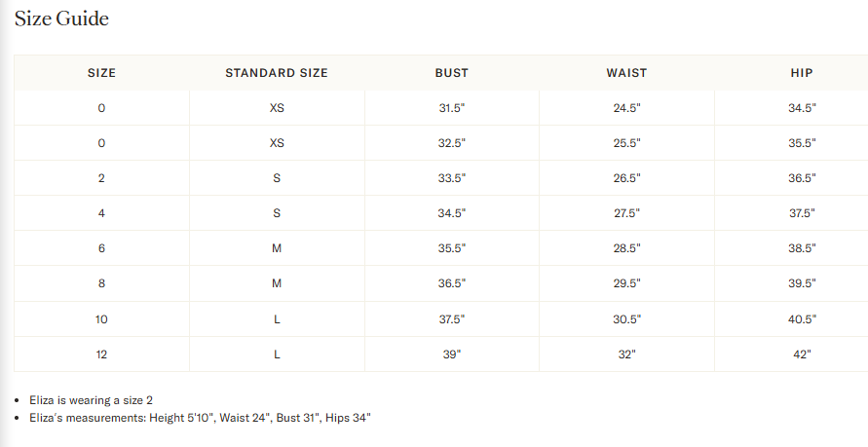Select the 24.5" waist value
This screenshot has height=447, width=868.
626,108
